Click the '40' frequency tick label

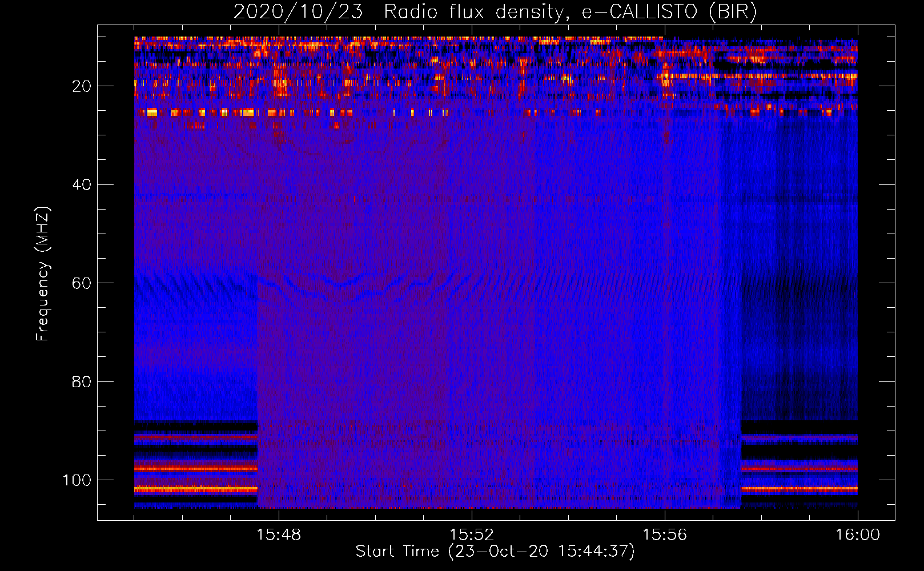tap(82, 185)
